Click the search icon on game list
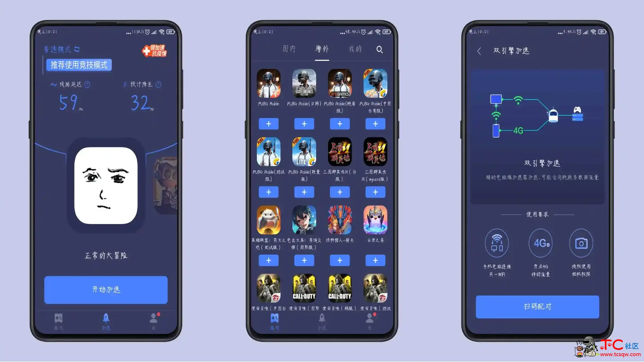644x362 pixels. (x=380, y=49)
